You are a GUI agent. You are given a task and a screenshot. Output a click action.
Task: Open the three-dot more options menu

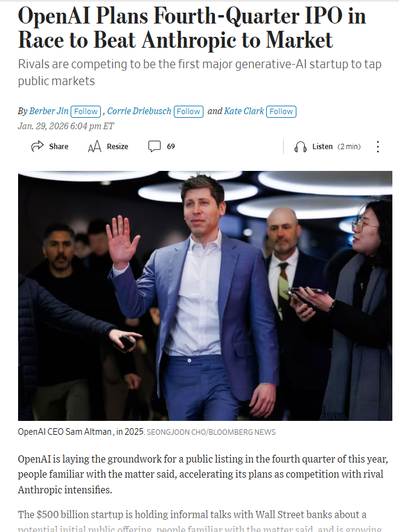pyautogui.click(x=378, y=147)
